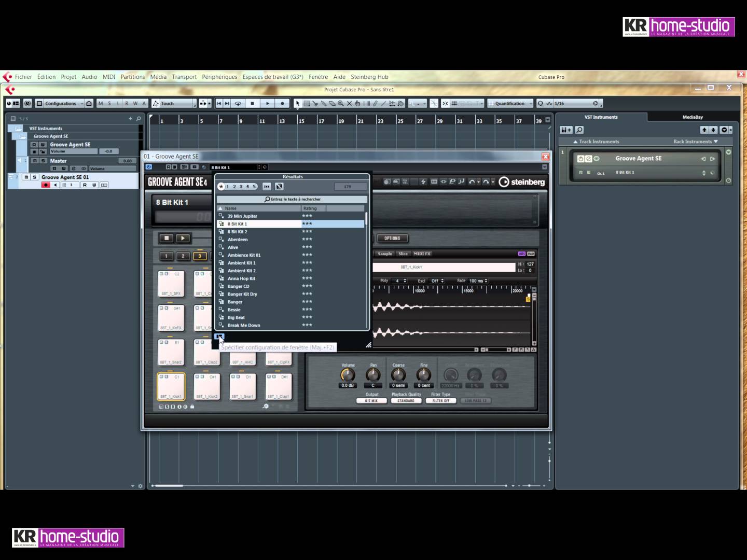The width and height of the screenshot is (747, 560).
Task: Open the Quantification preset dropdown
Action: point(510,104)
